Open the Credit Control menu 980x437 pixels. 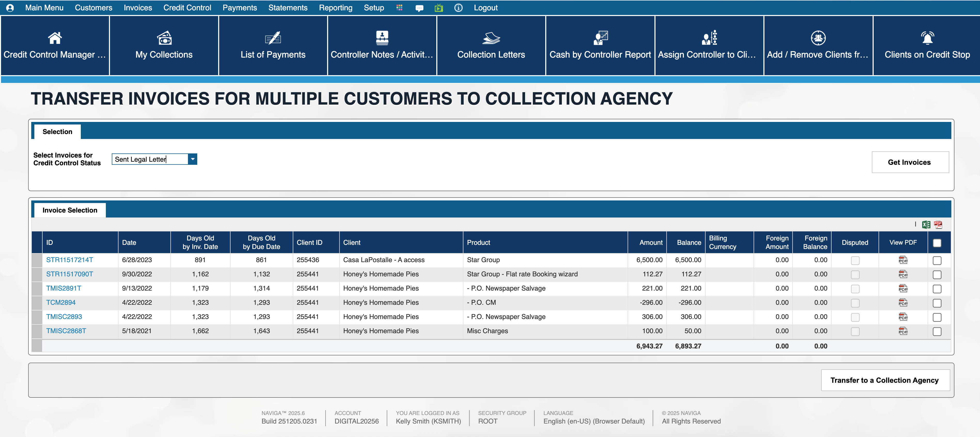[x=187, y=7]
